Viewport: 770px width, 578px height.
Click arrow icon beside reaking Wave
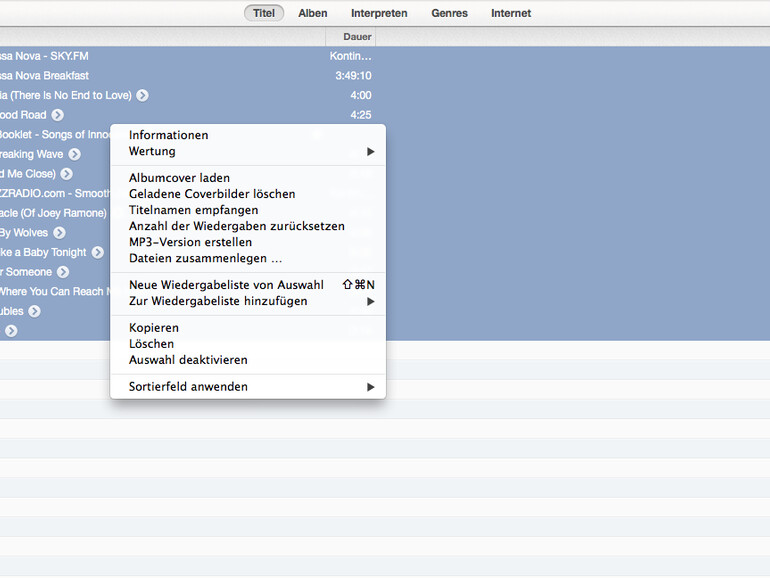[74, 154]
